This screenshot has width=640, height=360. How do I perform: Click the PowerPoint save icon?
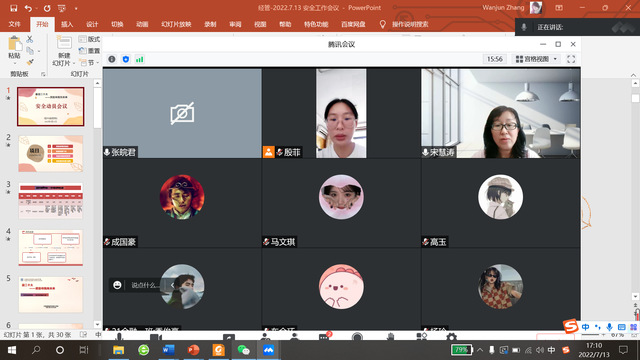pyautogui.click(x=13, y=8)
